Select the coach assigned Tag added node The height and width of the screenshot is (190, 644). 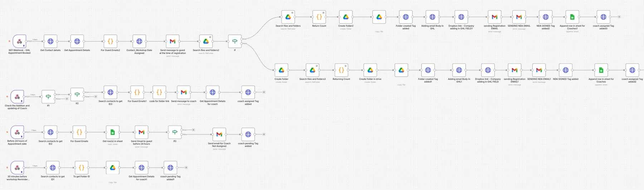coord(248,92)
